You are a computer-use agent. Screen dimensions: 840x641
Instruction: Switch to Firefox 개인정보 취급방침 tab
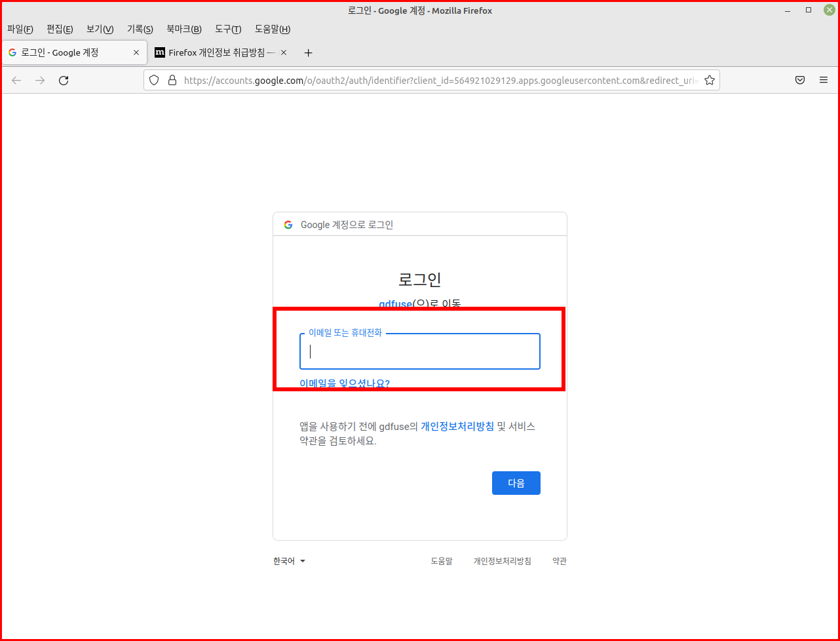(221, 52)
